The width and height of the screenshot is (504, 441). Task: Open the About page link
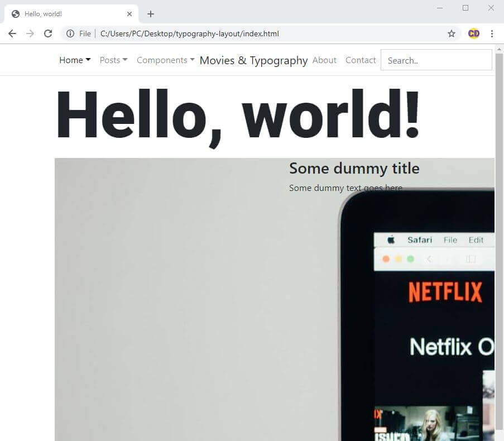point(324,60)
